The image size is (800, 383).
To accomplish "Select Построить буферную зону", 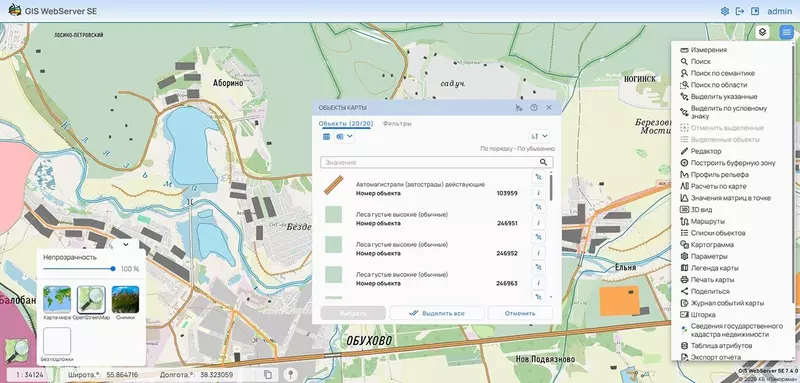I will click(x=733, y=163).
